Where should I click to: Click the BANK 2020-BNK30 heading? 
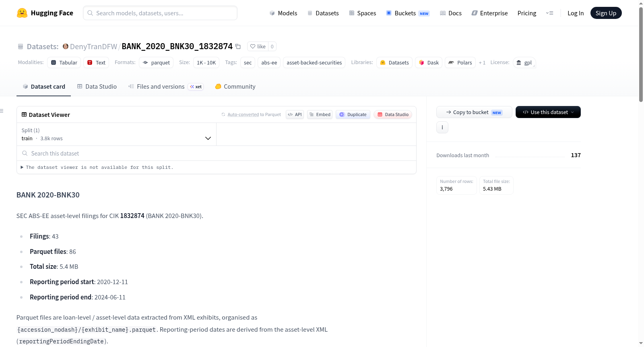tap(48, 195)
